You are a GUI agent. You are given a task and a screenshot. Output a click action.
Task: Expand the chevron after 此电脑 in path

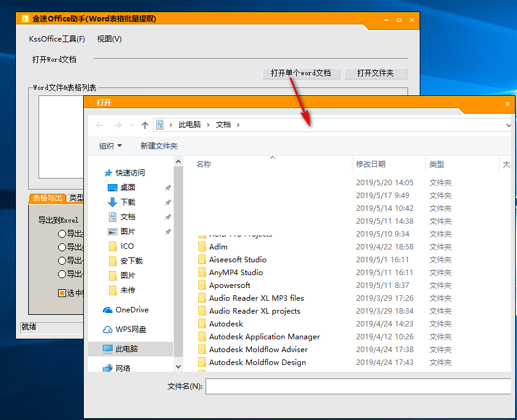pos(208,125)
